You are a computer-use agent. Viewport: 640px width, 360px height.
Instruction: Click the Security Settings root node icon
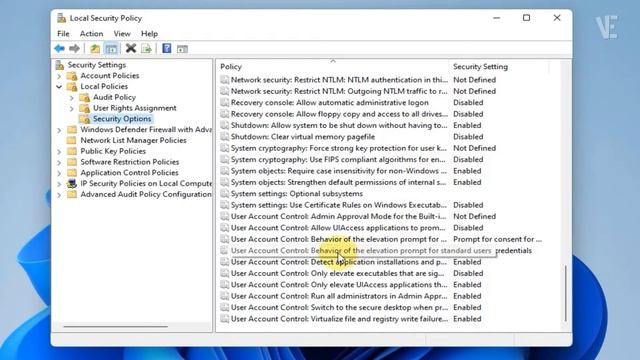pos(60,65)
